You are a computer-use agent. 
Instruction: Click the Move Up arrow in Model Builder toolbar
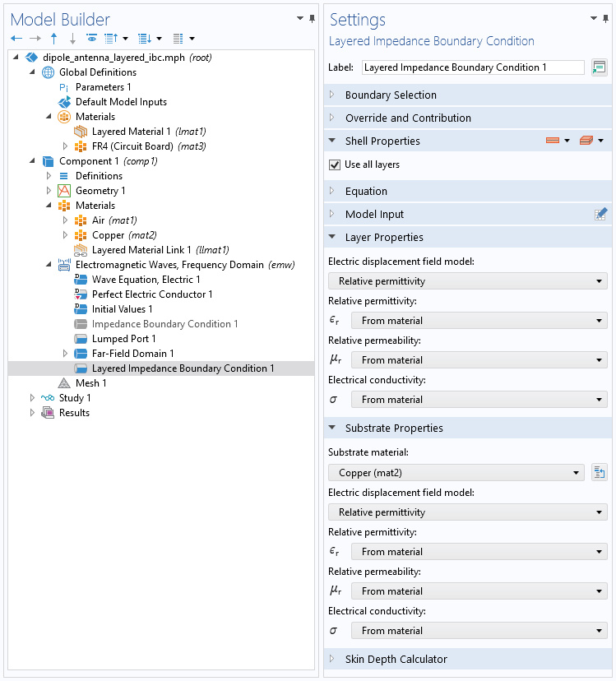pyautogui.click(x=53, y=39)
